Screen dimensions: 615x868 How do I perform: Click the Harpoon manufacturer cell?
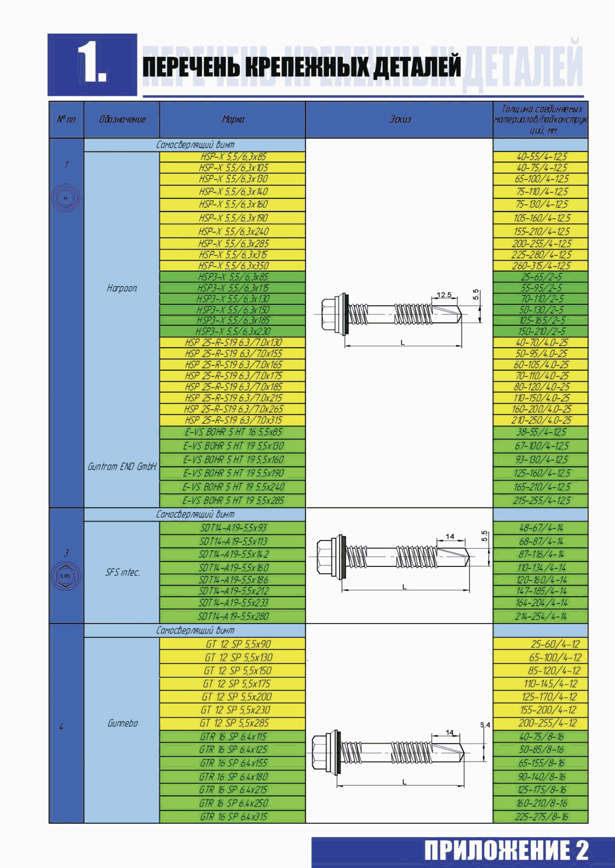click(122, 288)
